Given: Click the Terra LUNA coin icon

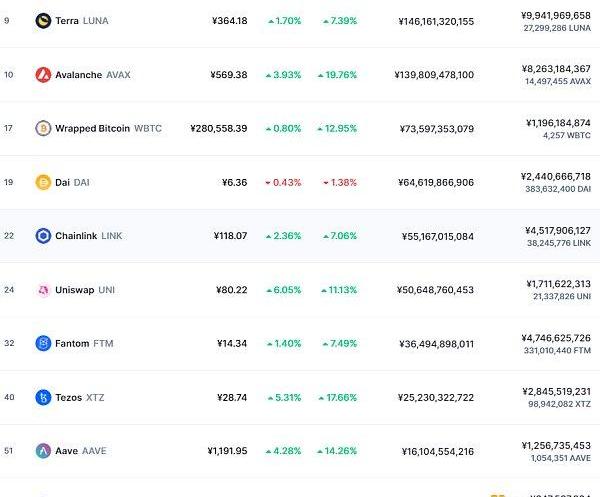Looking at the screenshot, I should [43, 21].
